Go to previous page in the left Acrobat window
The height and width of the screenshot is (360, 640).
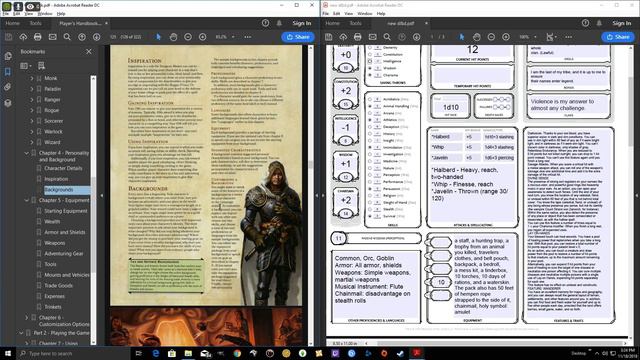82,37
